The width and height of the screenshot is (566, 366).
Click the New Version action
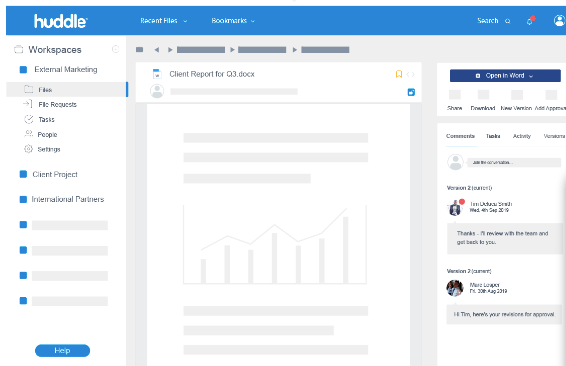pos(517,100)
